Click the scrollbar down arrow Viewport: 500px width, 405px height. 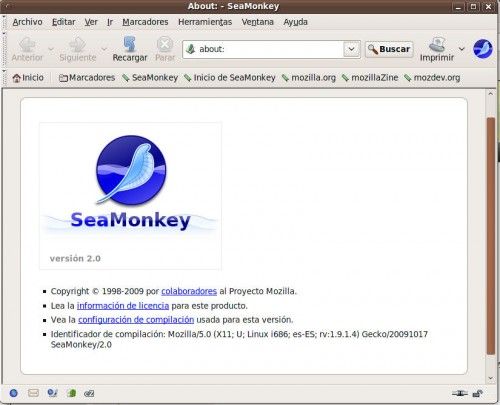(490, 378)
